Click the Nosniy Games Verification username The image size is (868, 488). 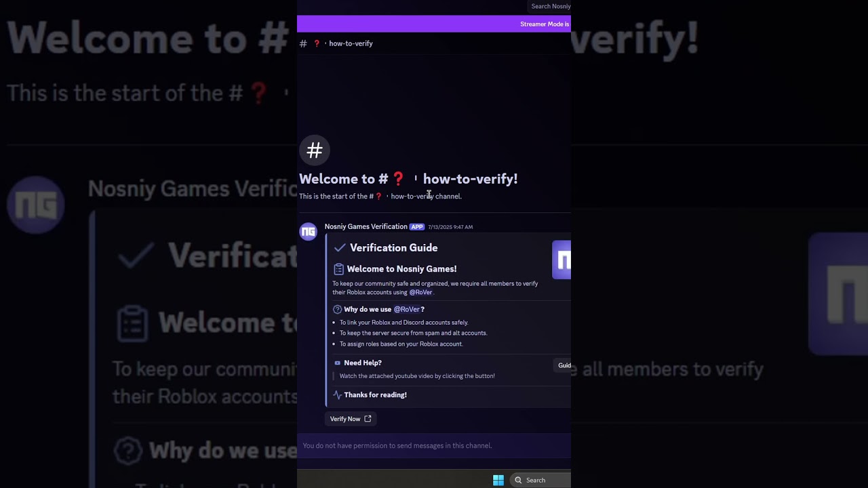pos(366,226)
